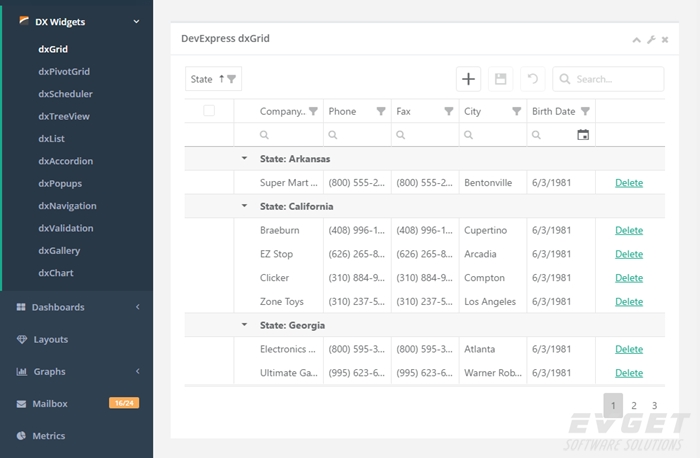Click the save changes disk icon

point(500,79)
